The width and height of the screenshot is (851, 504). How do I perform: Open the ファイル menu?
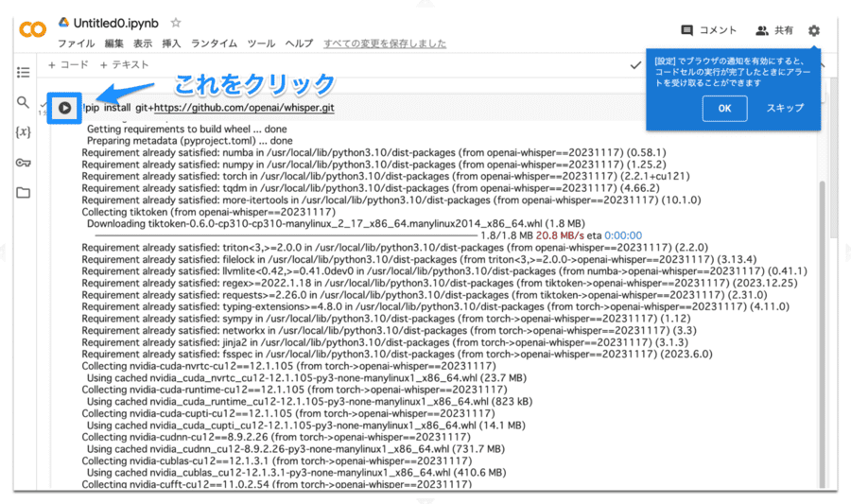pos(76,43)
